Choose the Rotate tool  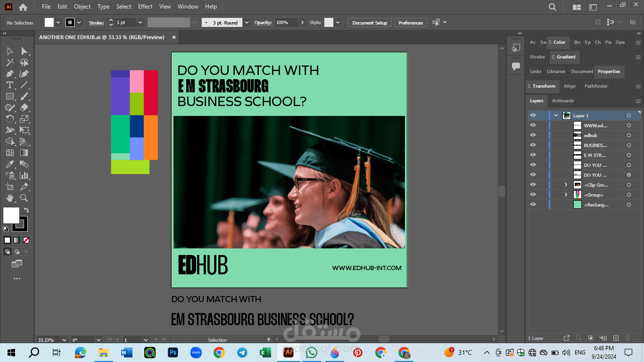pos(10,119)
